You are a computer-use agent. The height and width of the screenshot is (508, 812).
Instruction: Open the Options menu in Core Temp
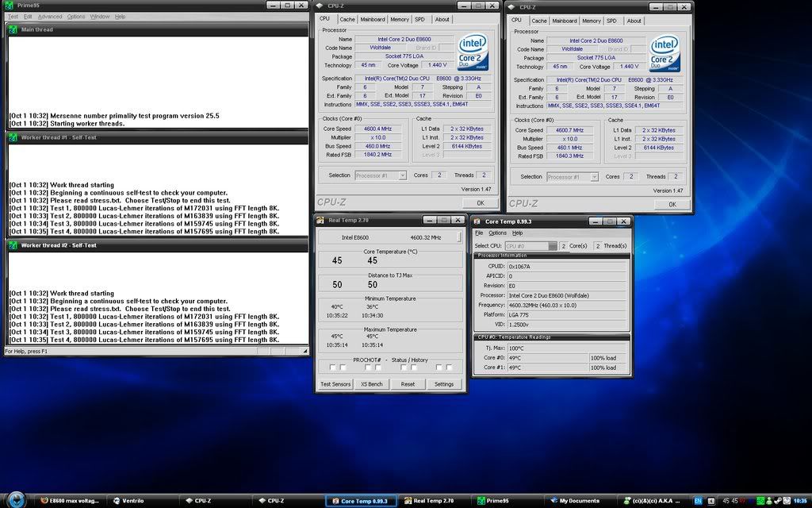tap(497, 233)
